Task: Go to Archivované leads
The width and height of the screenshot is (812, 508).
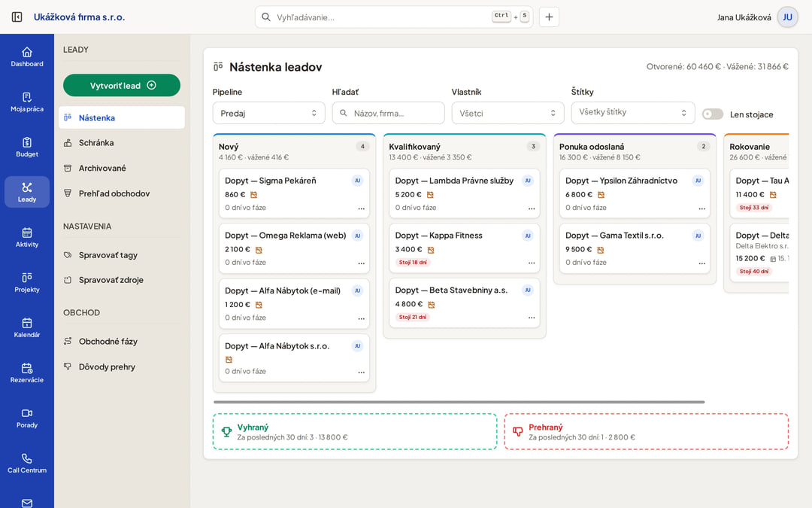Action: tap(122, 168)
